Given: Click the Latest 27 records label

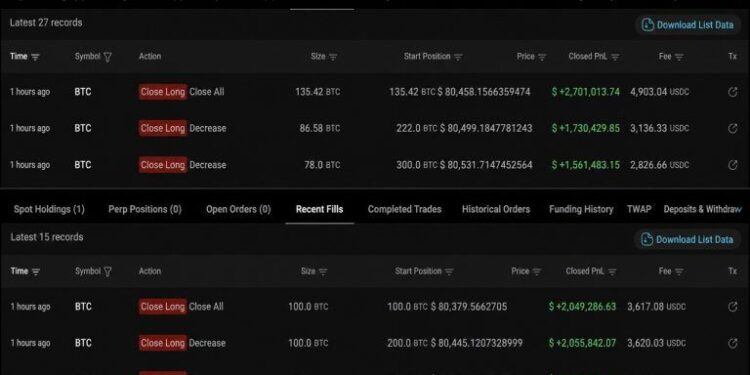Looking at the screenshot, I should pos(46,22).
